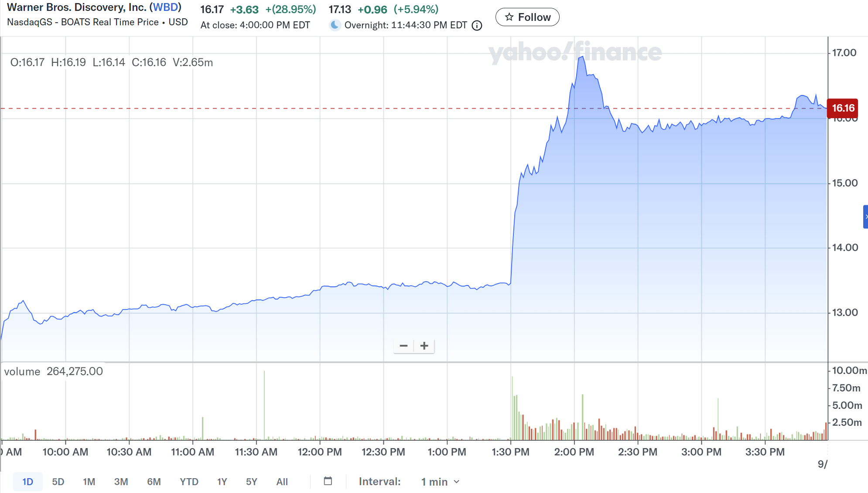Click the 17.00 price axis label
The height and width of the screenshot is (493, 868).
(844, 53)
